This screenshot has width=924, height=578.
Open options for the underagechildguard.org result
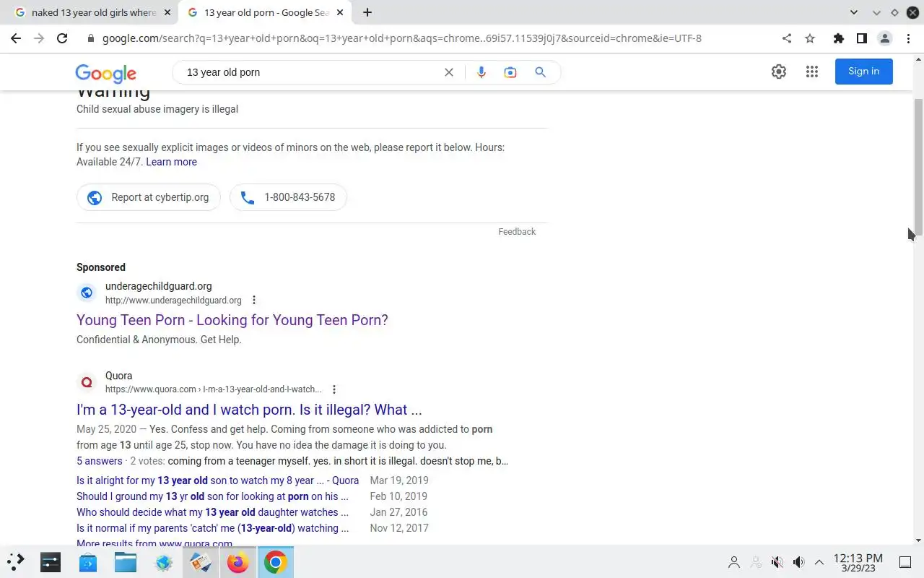tap(253, 300)
